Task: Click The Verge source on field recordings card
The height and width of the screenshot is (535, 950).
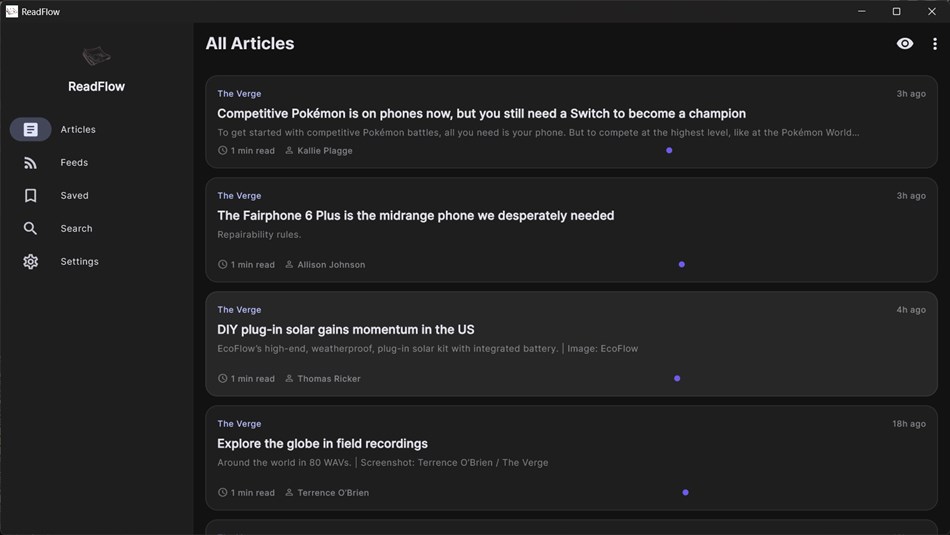Action: tap(239, 424)
